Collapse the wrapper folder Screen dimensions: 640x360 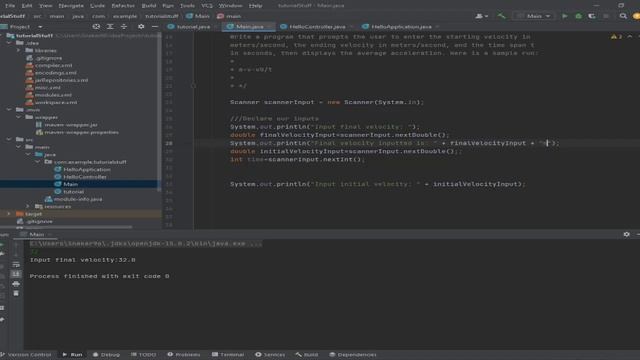click(x=18, y=117)
